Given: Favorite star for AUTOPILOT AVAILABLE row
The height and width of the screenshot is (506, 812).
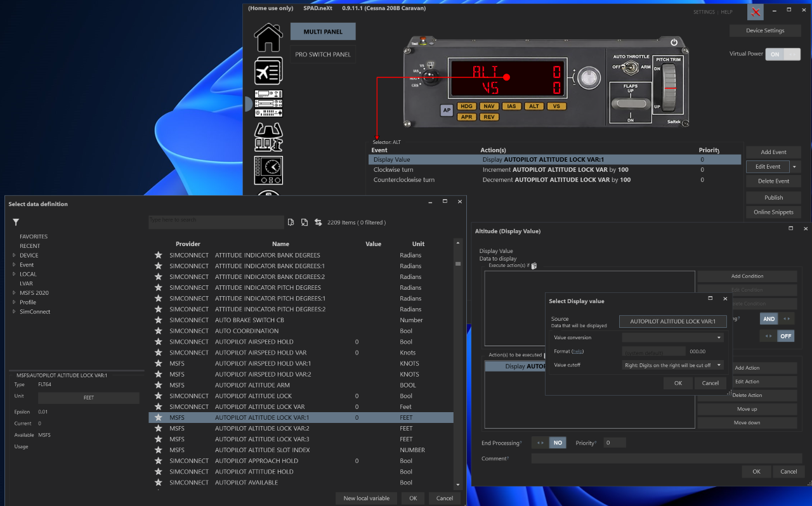Looking at the screenshot, I should [158, 483].
